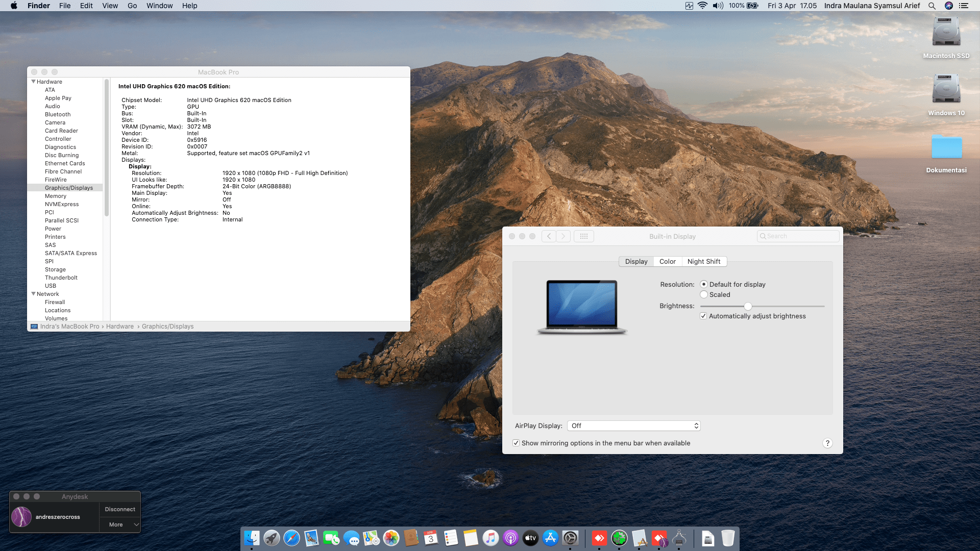The width and height of the screenshot is (980, 551).
Task: Open the Window menu in menu bar
Action: (159, 6)
